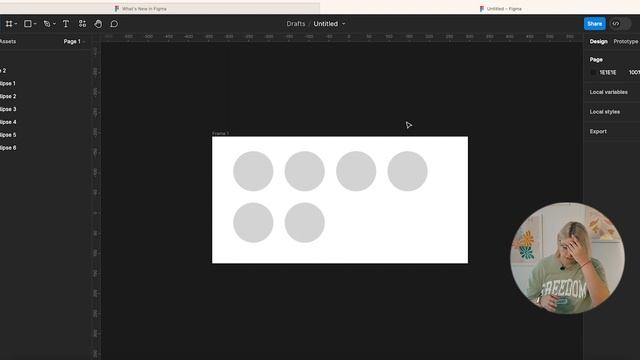Open the Export section
Image resolution: width=640 pixels, height=360 pixels.
click(598, 131)
